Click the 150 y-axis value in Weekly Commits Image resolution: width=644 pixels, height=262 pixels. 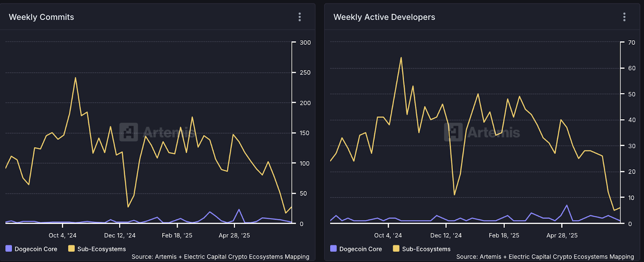[305, 133]
